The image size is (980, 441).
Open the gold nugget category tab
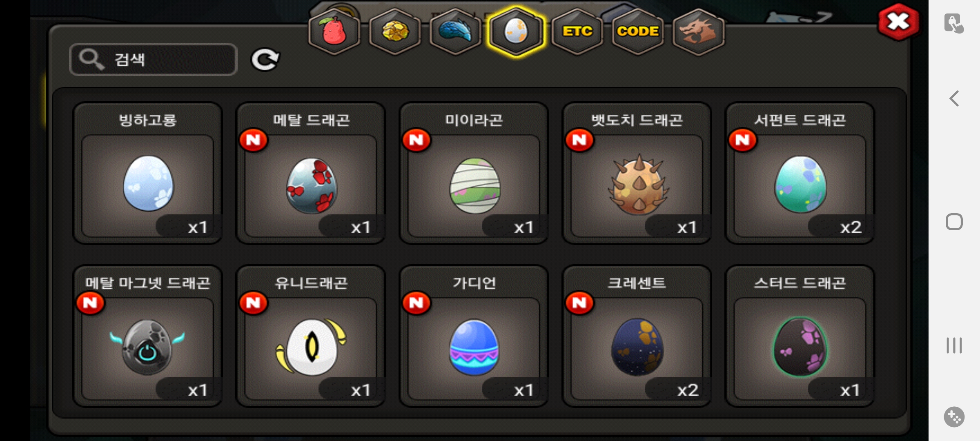point(395,31)
